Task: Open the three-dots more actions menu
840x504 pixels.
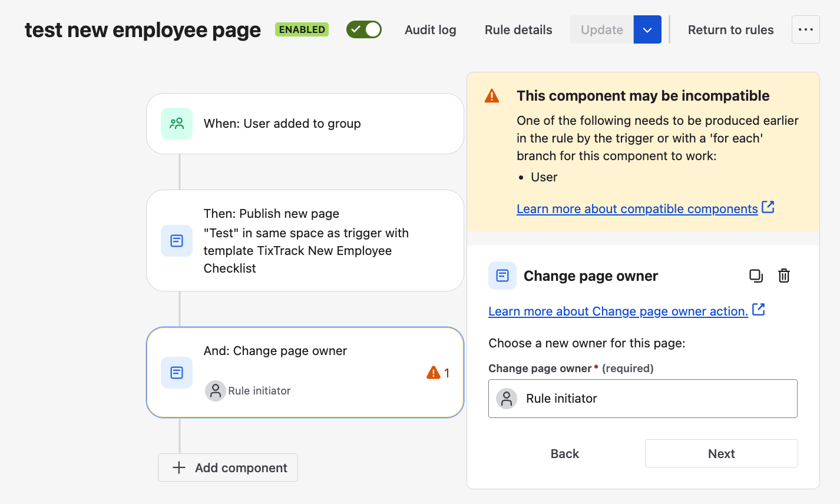Action: (806, 29)
